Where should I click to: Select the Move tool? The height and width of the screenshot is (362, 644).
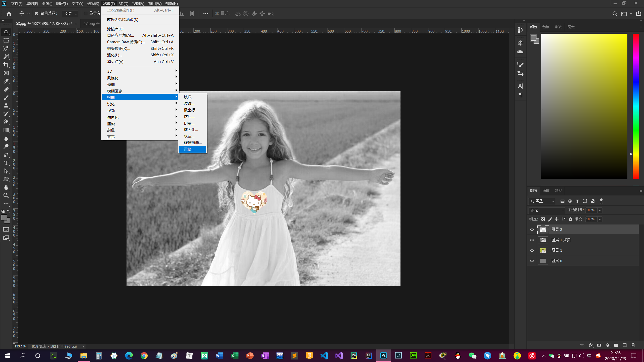coord(6,32)
